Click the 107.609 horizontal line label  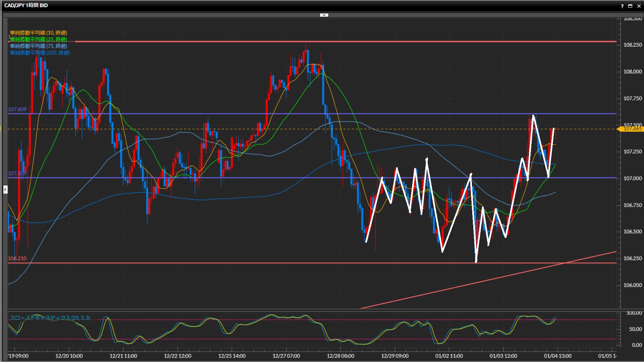pyautogui.click(x=17, y=109)
